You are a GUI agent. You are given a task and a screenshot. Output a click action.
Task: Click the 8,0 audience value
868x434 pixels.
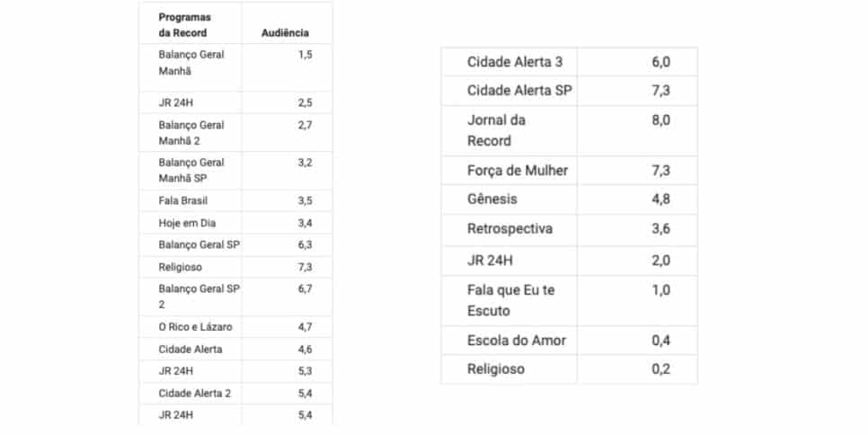tap(661, 120)
